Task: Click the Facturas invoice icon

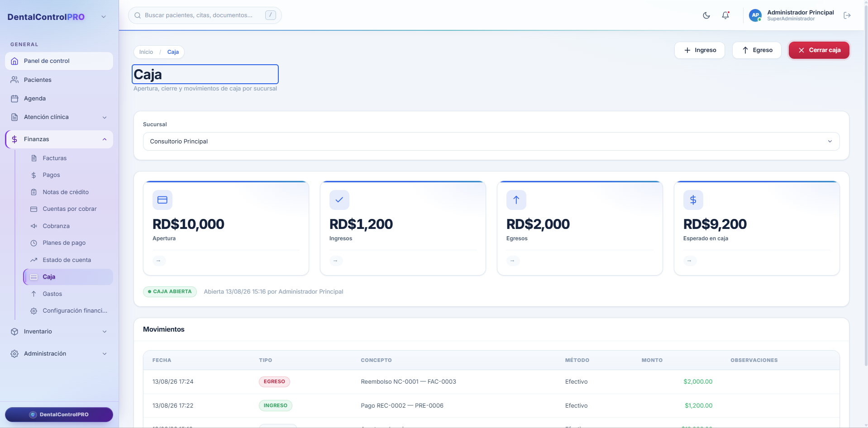Action: pos(33,158)
